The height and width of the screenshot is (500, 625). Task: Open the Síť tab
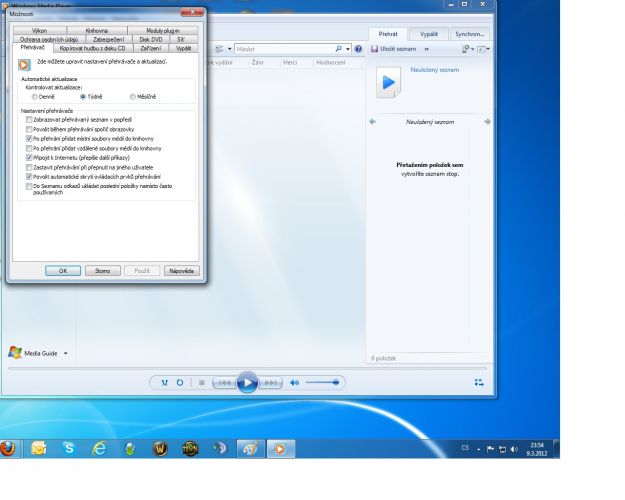click(x=181, y=39)
